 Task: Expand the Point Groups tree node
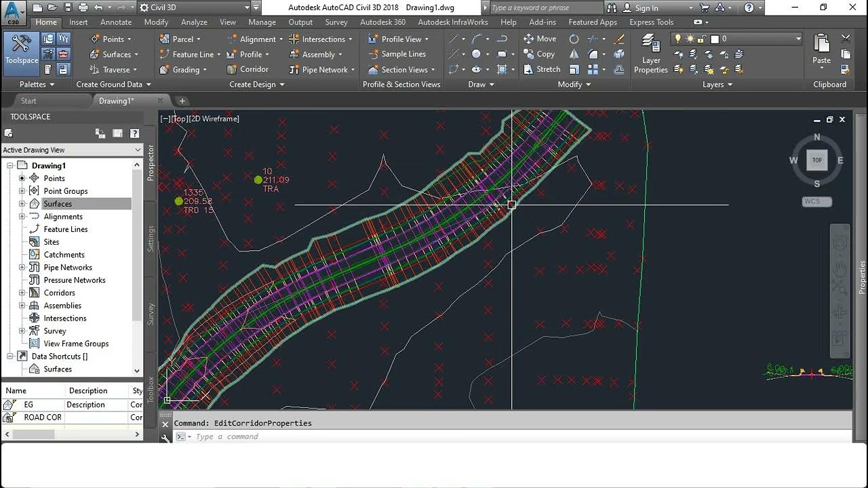click(22, 191)
